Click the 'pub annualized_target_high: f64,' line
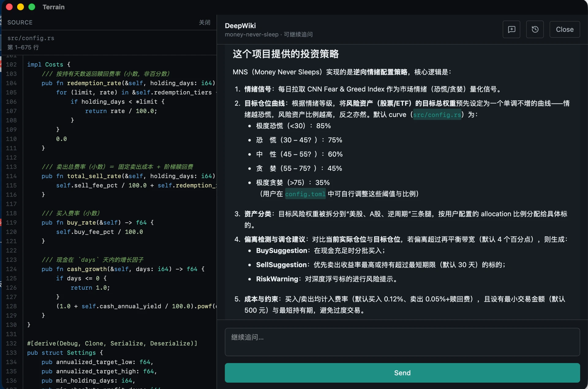The width and height of the screenshot is (588, 389). 99,371
